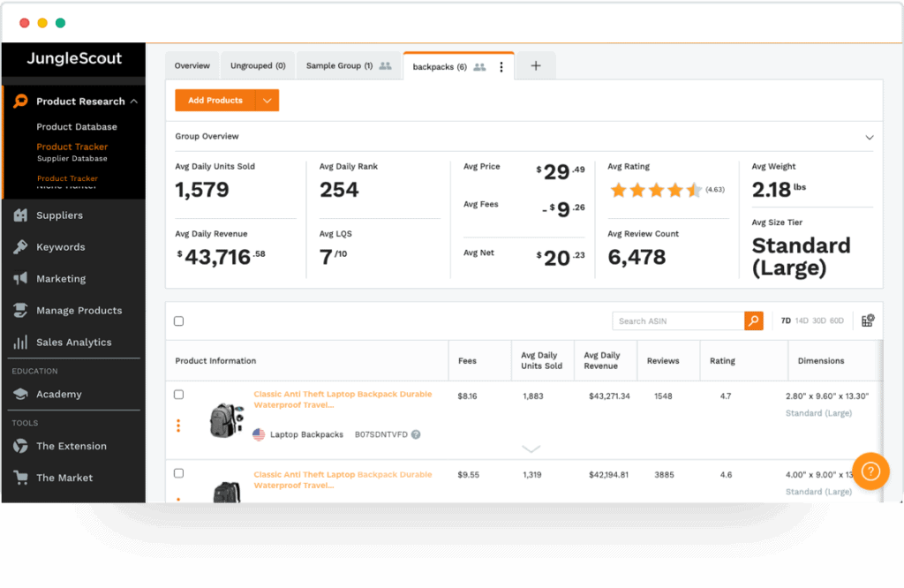The image size is (904, 588).
Task: Check the first backpack product's checkbox
Action: [180, 394]
